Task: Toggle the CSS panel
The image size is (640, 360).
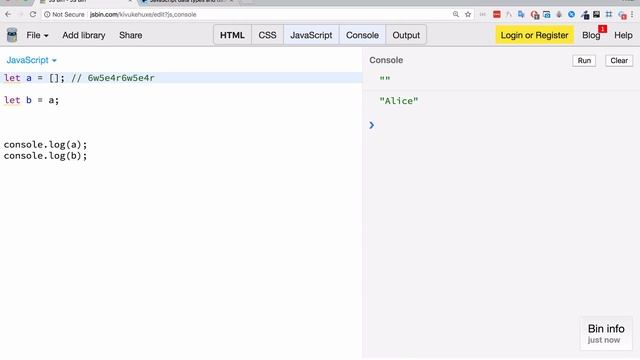Action: 267,35
